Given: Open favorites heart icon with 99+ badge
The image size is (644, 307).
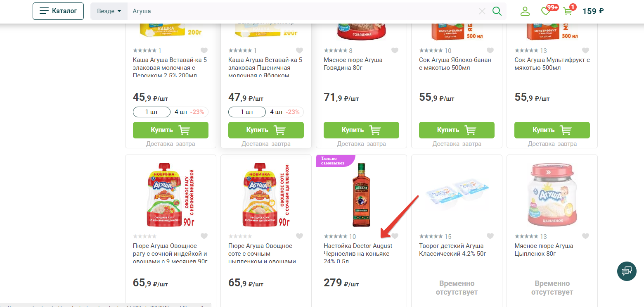Looking at the screenshot, I should [x=546, y=11].
